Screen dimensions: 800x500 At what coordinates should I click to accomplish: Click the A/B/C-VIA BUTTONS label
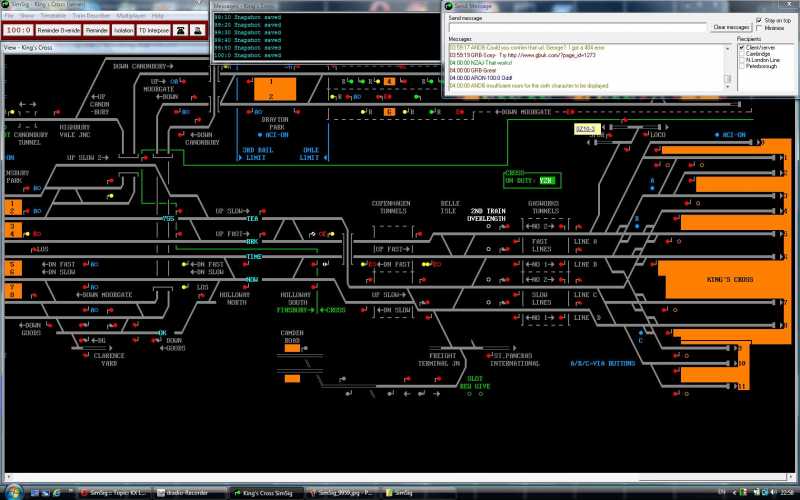point(603,363)
